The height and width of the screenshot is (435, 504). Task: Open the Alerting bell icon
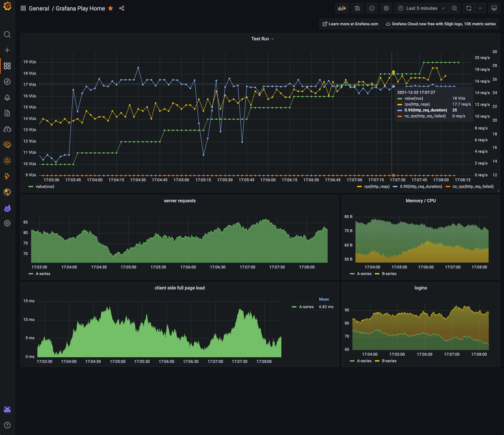point(7,97)
